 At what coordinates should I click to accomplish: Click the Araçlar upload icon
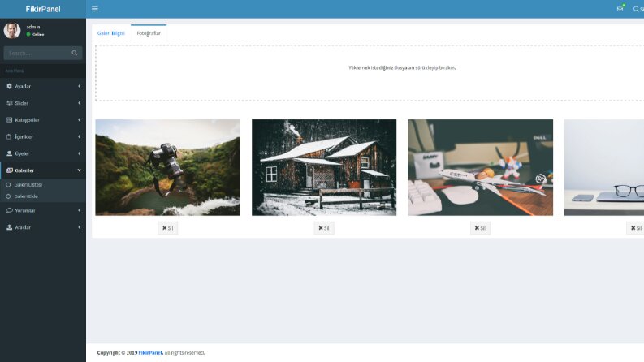point(9,227)
